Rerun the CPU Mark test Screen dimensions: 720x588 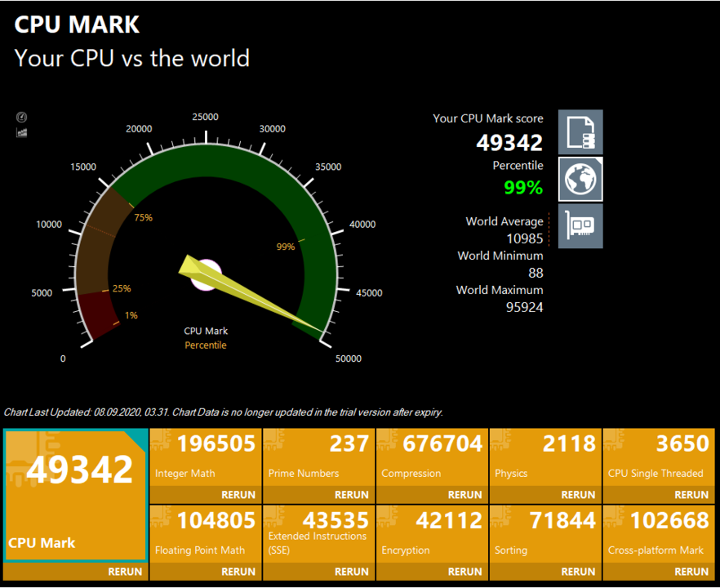pos(125,572)
